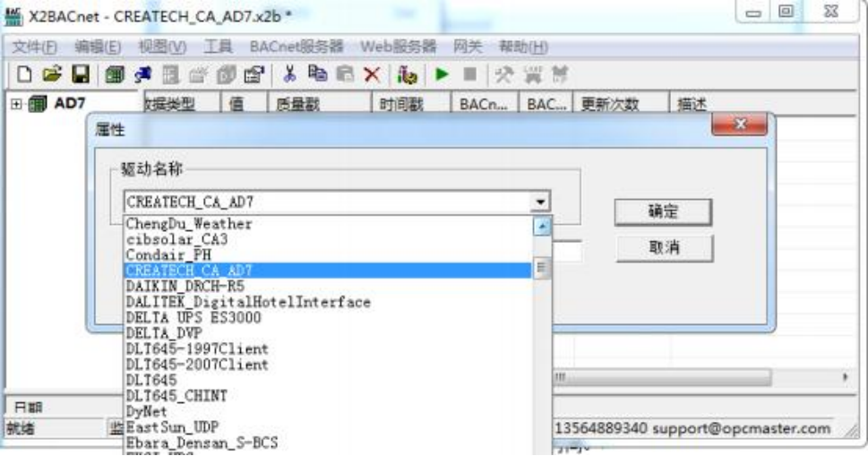Open the 帮助(H) menu
Image resolution: width=868 pixels, height=456 pixels.
pyautogui.click(x=523, y=47)
